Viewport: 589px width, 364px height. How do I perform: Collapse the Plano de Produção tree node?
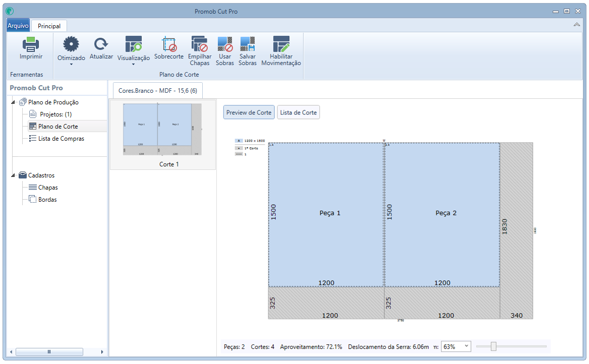(x=13, y=102)
